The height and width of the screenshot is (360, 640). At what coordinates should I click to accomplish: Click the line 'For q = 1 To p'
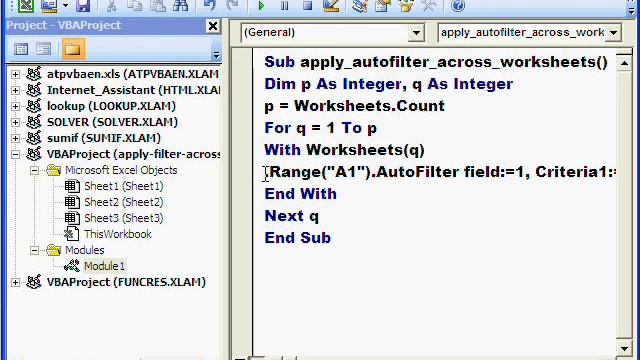tap(320, 128)
